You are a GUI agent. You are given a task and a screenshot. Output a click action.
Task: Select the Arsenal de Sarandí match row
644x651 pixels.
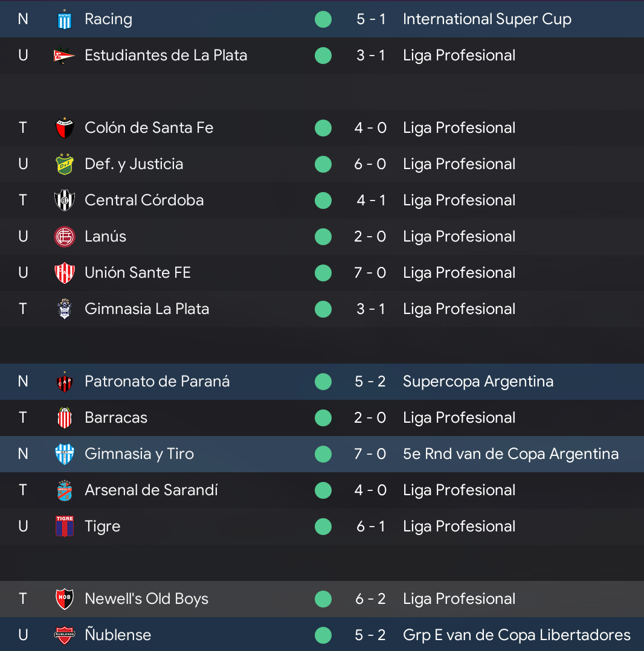click(322, 490)
